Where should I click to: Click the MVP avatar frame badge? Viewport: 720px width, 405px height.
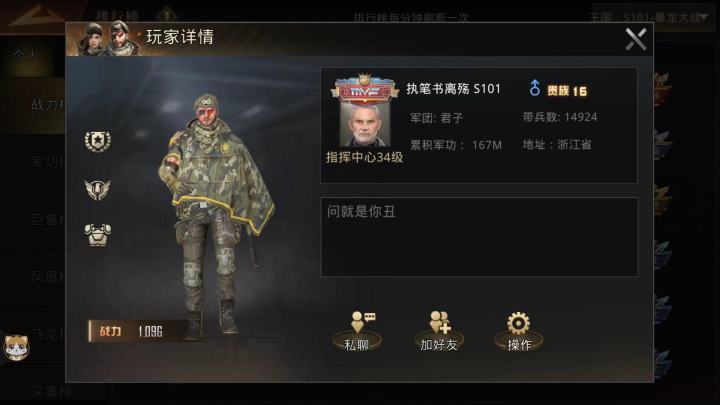pyautogui.click(x=365, y=89)
